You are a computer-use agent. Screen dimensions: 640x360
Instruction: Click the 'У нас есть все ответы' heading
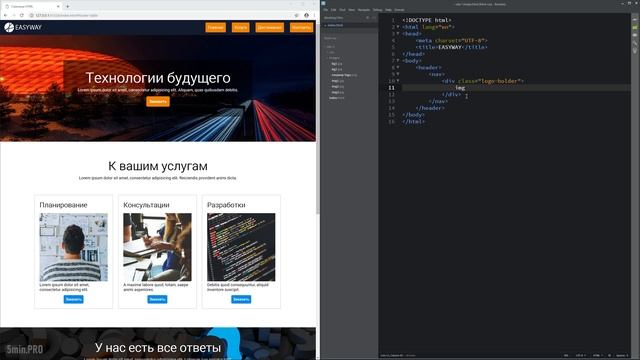158,348
